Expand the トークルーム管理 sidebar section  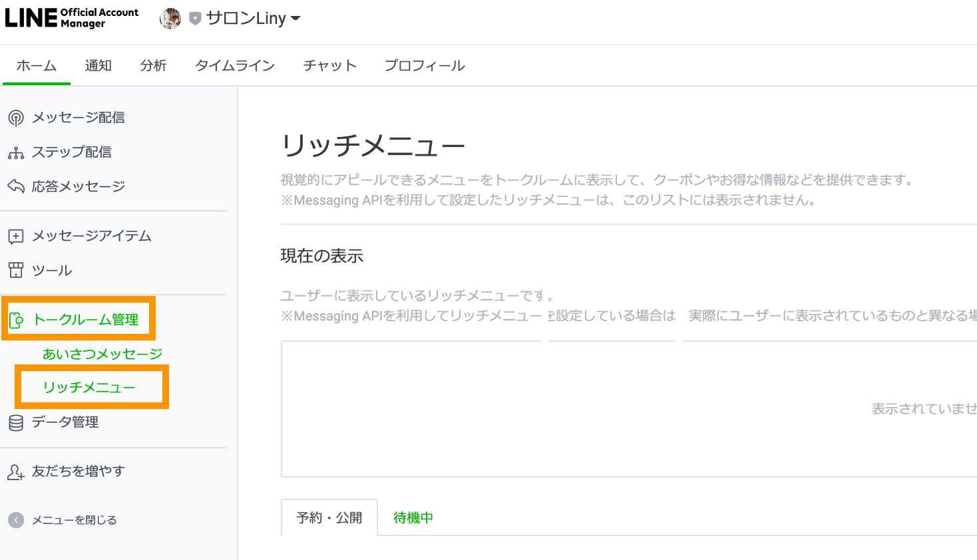(x=86, y=320)
